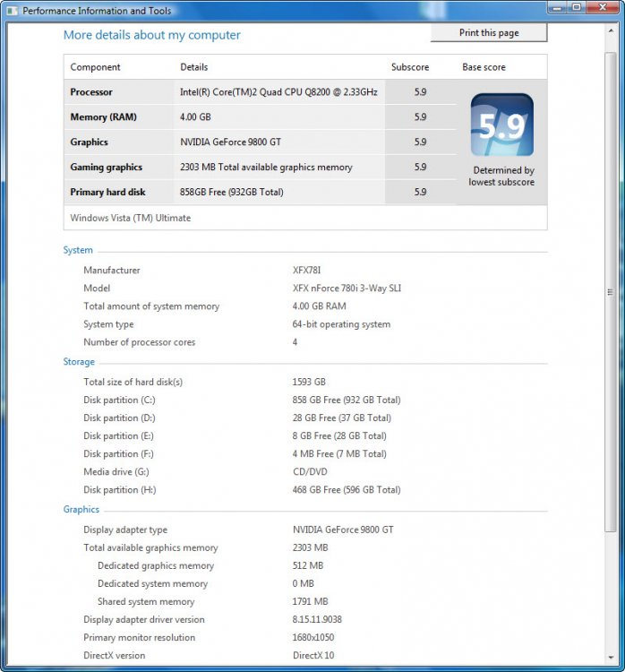Click the Disk partition (C:) label

(x=119, y=400)
